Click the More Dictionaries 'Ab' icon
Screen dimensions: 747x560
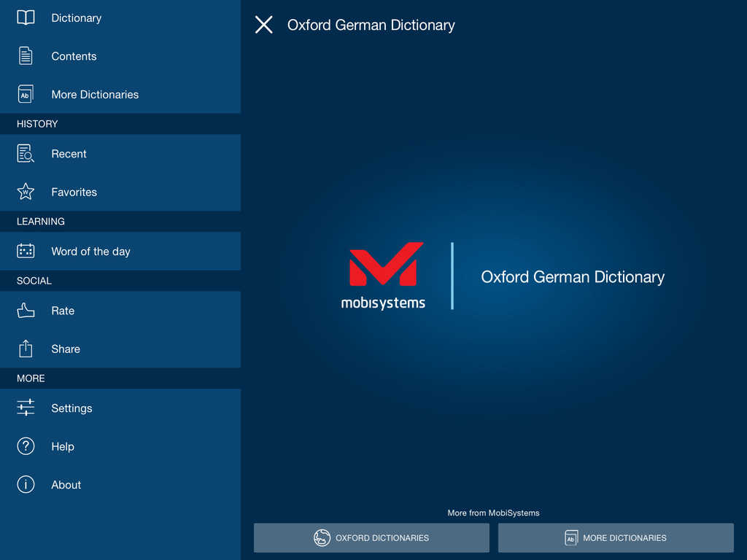pyautogui.click(x=26, y=94)
